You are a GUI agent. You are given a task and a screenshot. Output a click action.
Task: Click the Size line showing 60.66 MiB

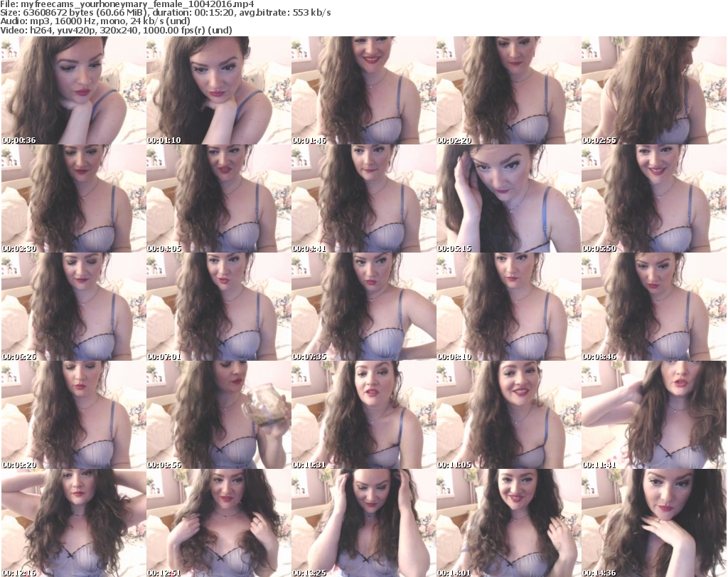coord(165,13)
